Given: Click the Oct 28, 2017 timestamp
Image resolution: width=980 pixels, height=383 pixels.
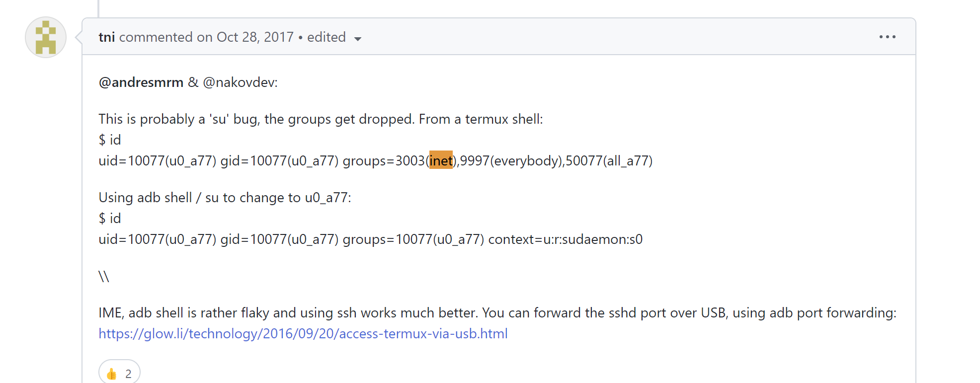Looking at the screenshot, I should [255, 37].
